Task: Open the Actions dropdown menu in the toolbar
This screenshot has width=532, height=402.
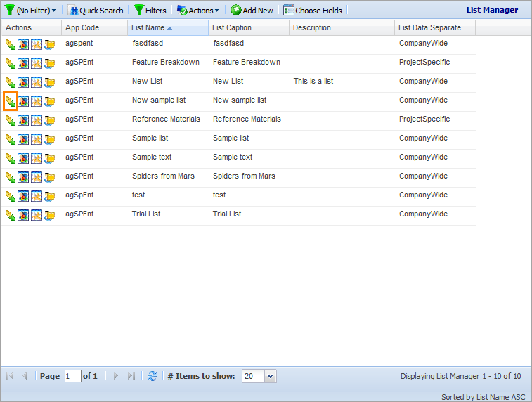Action: click(x=197, y=11)
